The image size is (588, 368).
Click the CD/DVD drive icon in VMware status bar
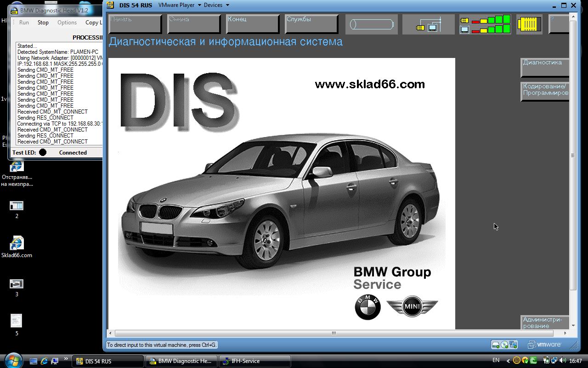tap(504, 345)
